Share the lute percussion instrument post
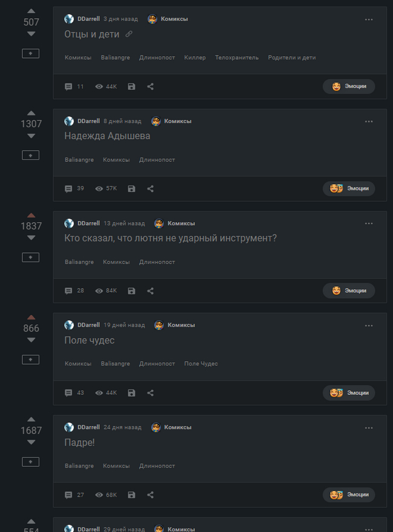Image resolution: width=393 pixels, height=532 pixels. (151, 290)
